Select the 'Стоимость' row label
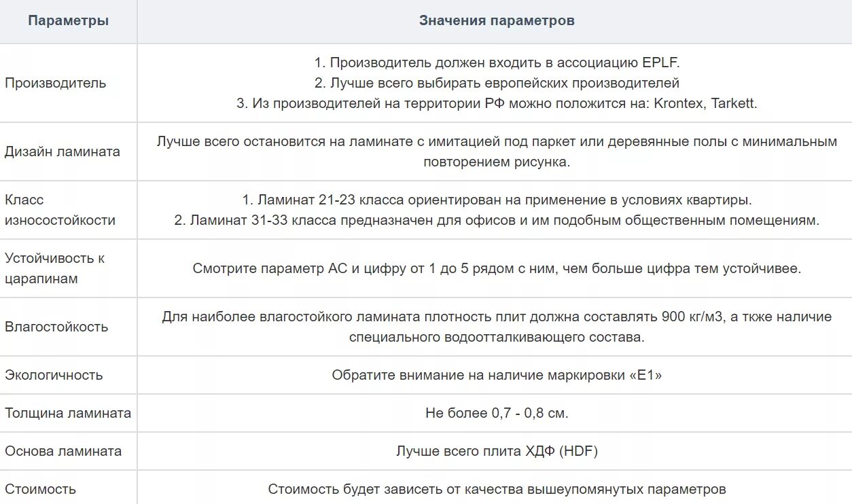This screenshot has height=504, width=852. [x=40, y=489]
